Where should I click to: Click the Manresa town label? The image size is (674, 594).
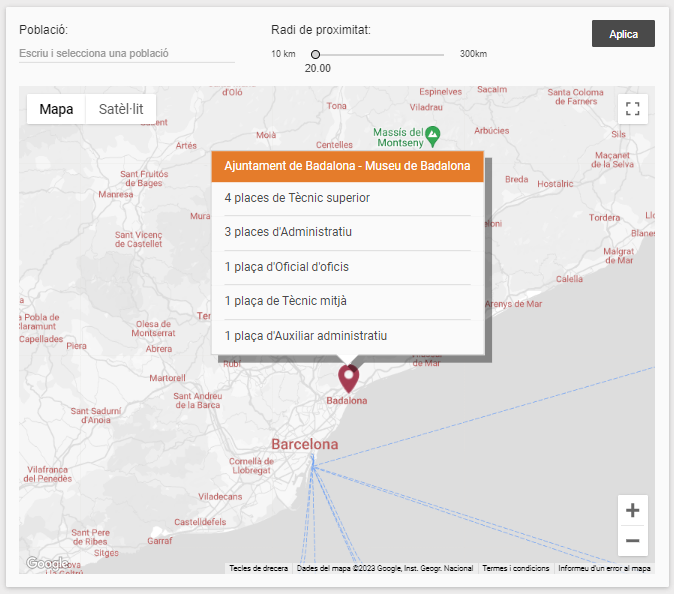click(116, 195)
